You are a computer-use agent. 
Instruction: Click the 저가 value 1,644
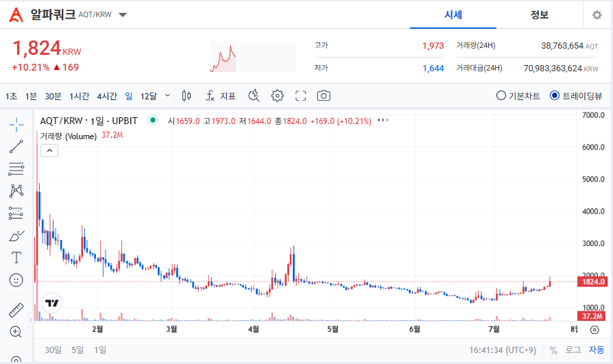point(433,69)
